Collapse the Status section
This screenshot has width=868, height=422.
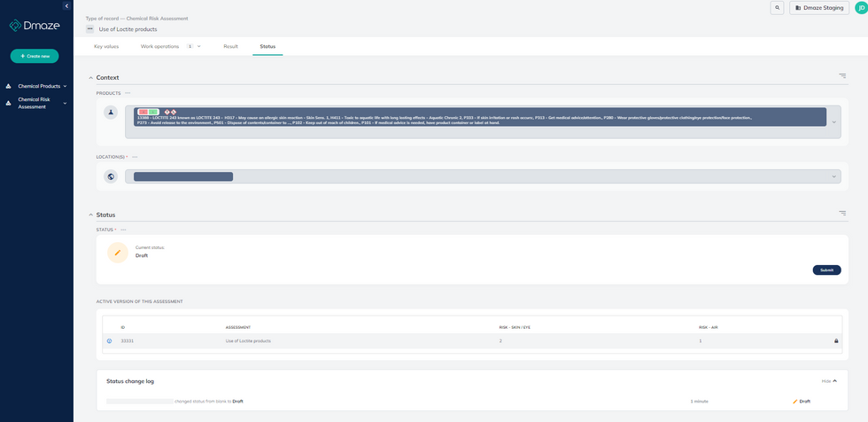(x=90, y=215)
